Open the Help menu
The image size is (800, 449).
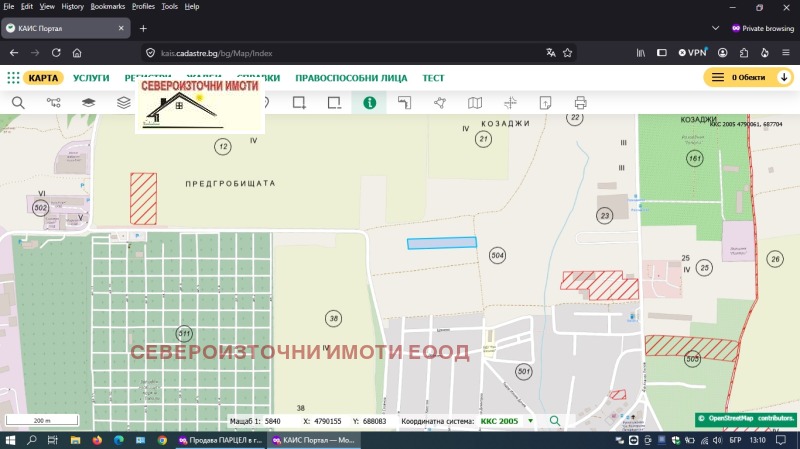(x=192, y=7)
